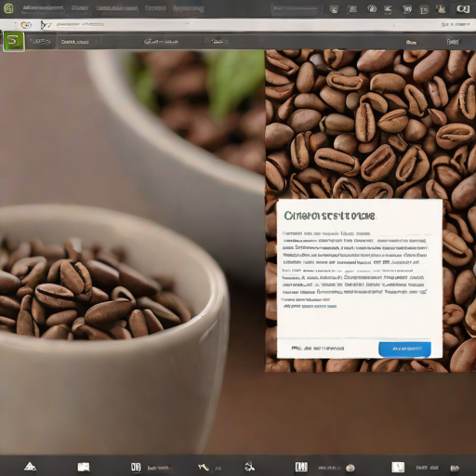Click the bold CJ icon in the top bar

pyautogui.click(x=463, y=9)
